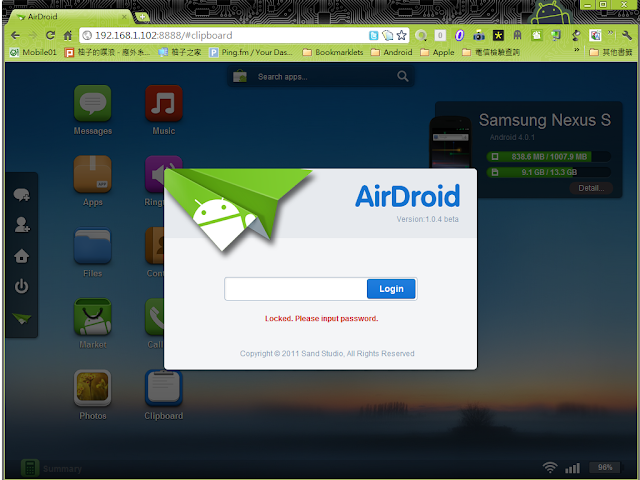Select the AirDroid browser tab
The height and width of the screenshot is (480, 640).
(x=71, y=17)
